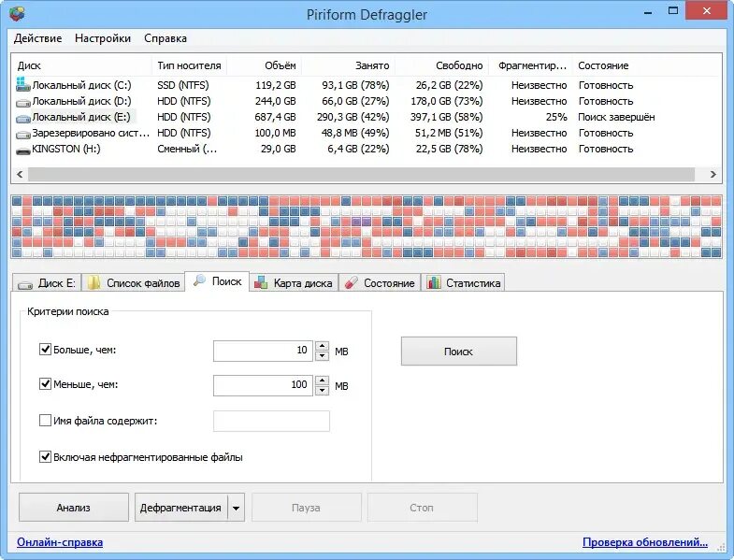Select the Зарезервировано сист... row
Viewport: 734px width, 560px height.
click(x=366, y=133)
